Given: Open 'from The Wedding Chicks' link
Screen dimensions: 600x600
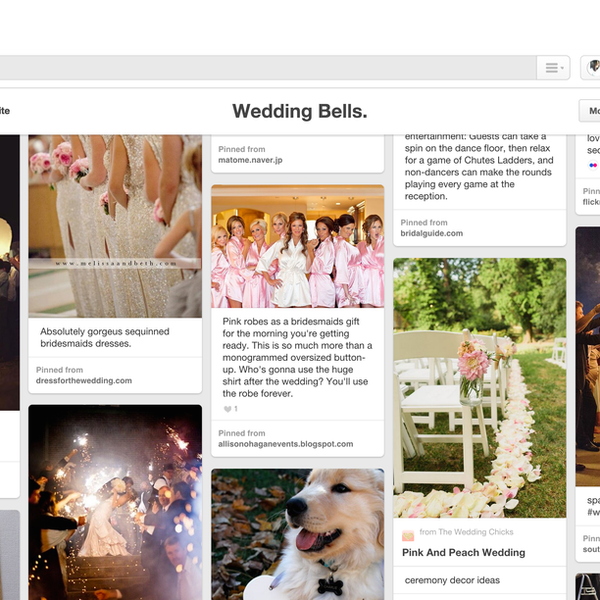Looking at the screenshot, I should pyautogui.click(x=466, y=532).
